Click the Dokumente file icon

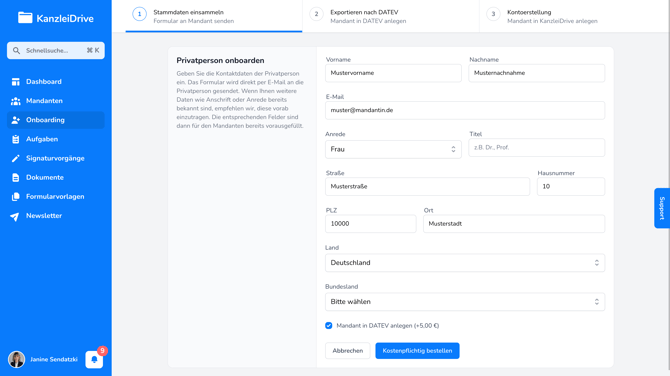[x=16, y=178]
